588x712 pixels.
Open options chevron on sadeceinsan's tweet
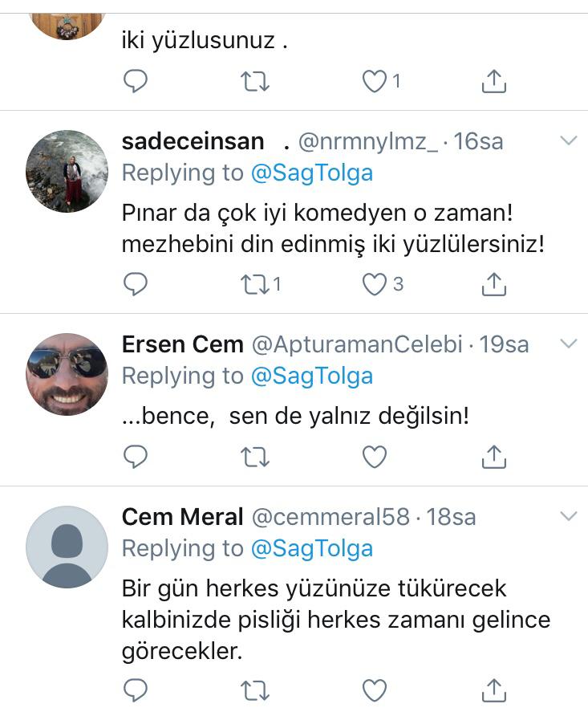pyautogui.click(x=568, y=141)
